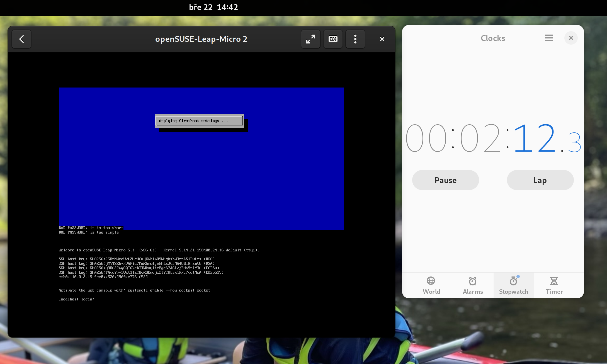Close the openSUSE-Leap-Micro 2 window

tap(382, 39)
